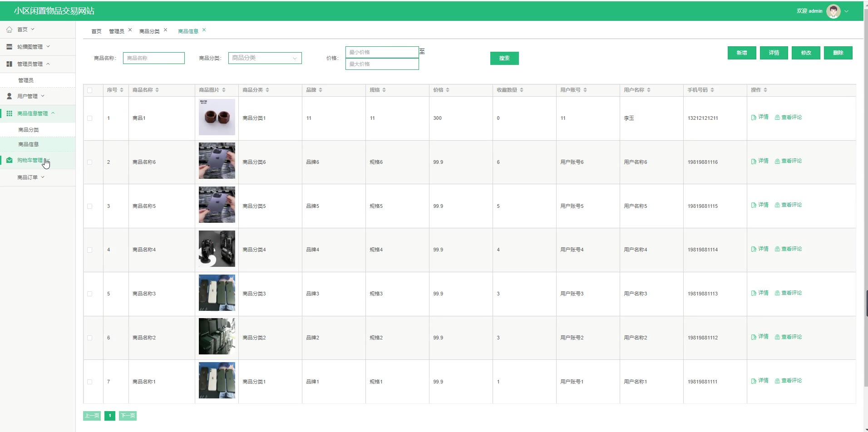Click the home icon in sidebar
868x432 pixels.
pos(9,29)
